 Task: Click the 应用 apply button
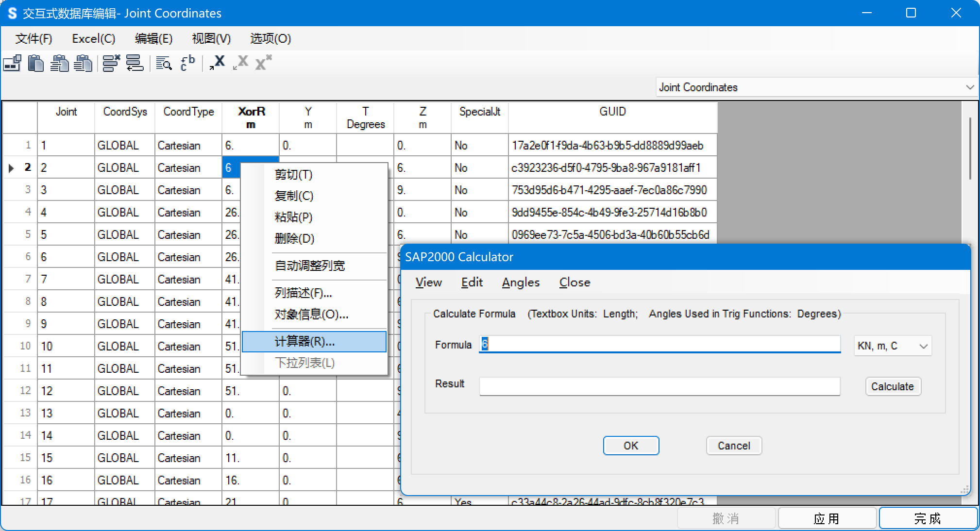tap(827, 518)
